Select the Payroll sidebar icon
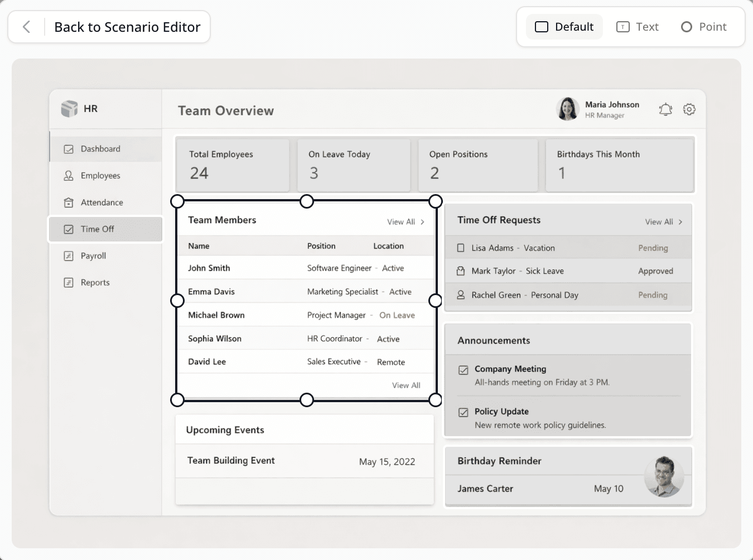This screenshot has height=560, width=753. click(x=68, y=255)
